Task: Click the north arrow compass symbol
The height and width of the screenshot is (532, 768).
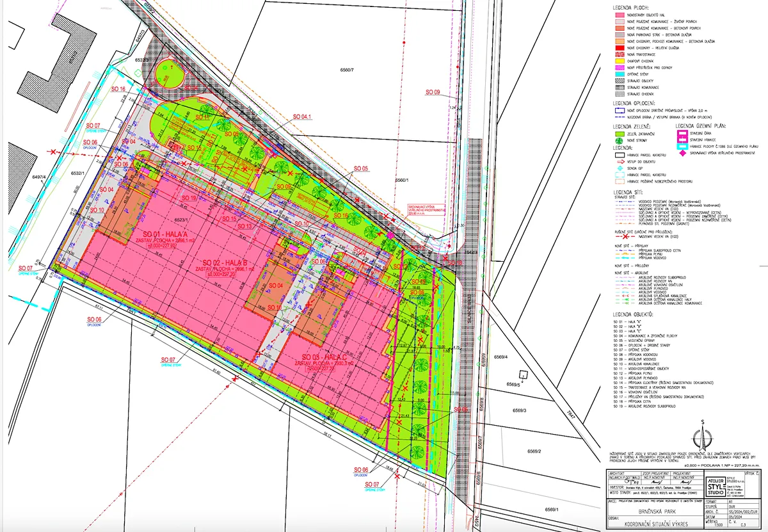Action: point(703,436)
